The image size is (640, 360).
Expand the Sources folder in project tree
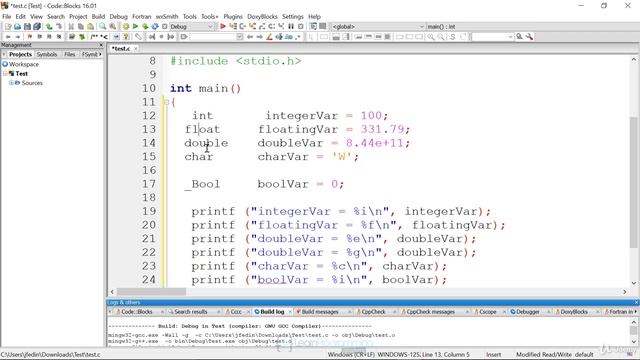coord(11,83)
